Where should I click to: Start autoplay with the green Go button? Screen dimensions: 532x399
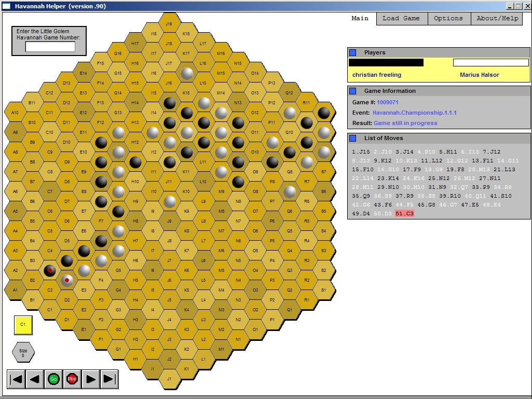pos(53,379)
